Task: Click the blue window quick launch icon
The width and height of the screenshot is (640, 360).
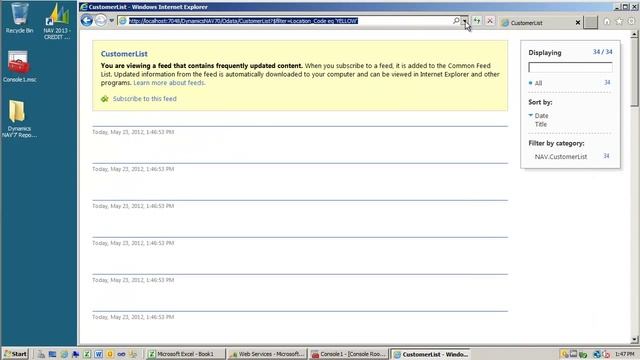Action: point(52,354)
